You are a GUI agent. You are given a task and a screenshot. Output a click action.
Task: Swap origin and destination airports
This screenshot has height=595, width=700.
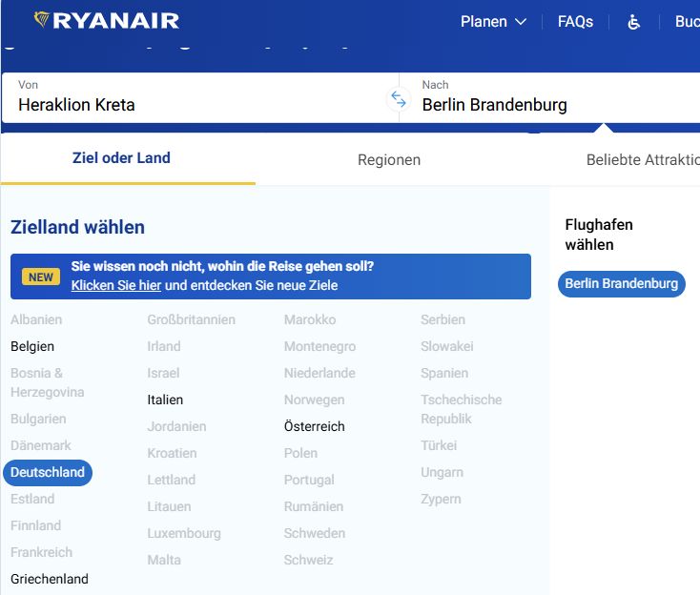[x=399, y=99]
